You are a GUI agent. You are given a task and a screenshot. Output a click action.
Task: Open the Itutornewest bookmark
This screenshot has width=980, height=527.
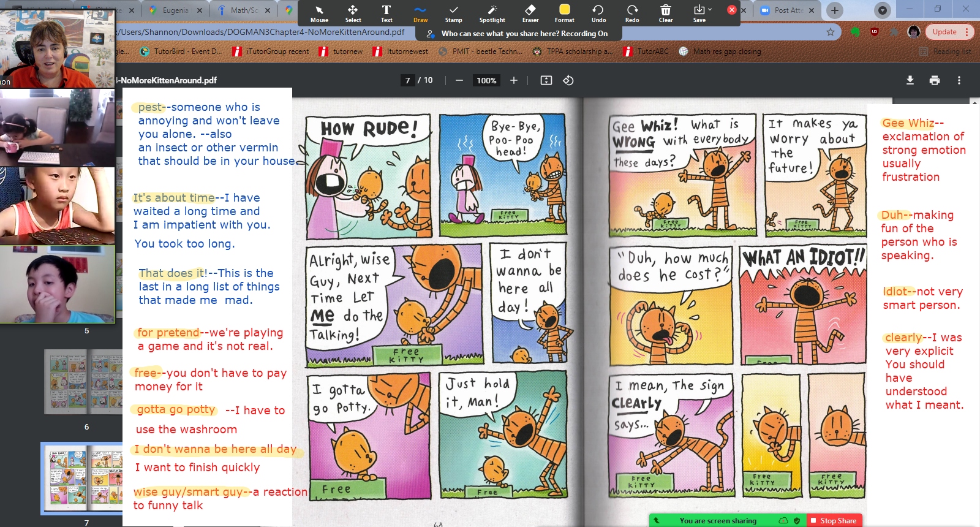401,51
